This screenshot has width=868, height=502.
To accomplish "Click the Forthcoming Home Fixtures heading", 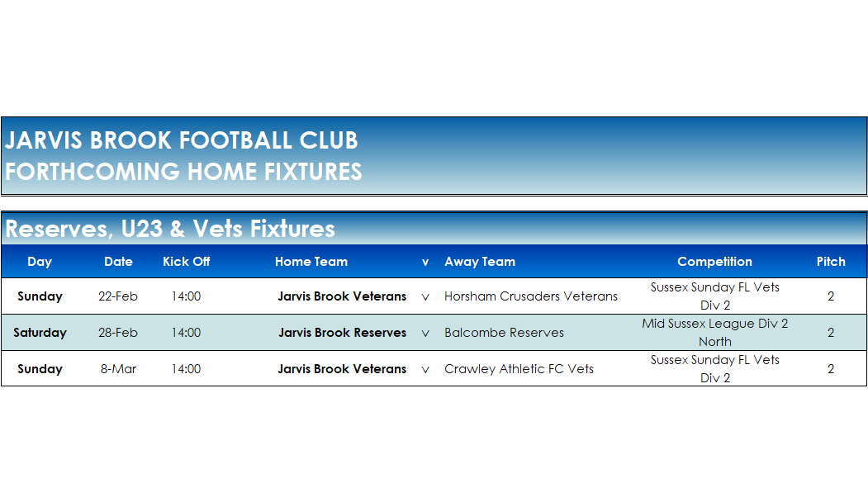I will point(183,172).
